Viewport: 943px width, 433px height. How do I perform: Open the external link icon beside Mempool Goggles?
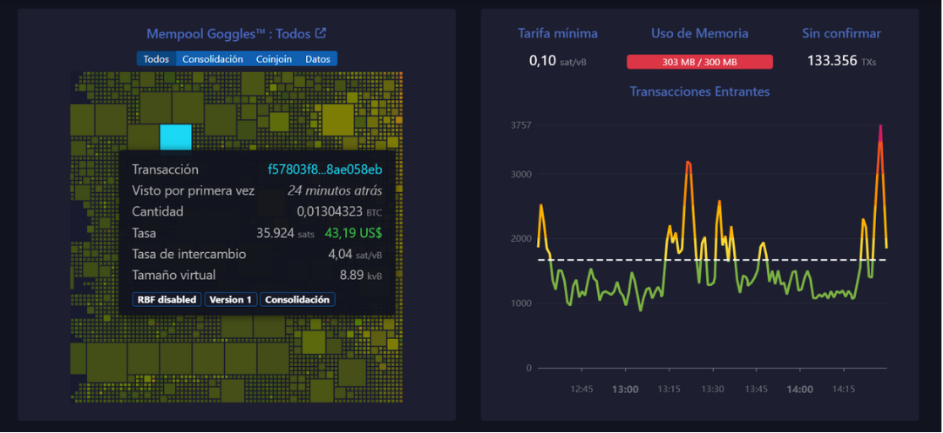(321, 33)
